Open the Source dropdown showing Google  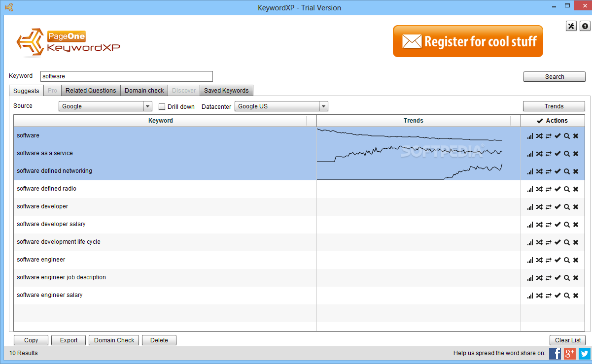pyautogui.click(x=105, y=106)
